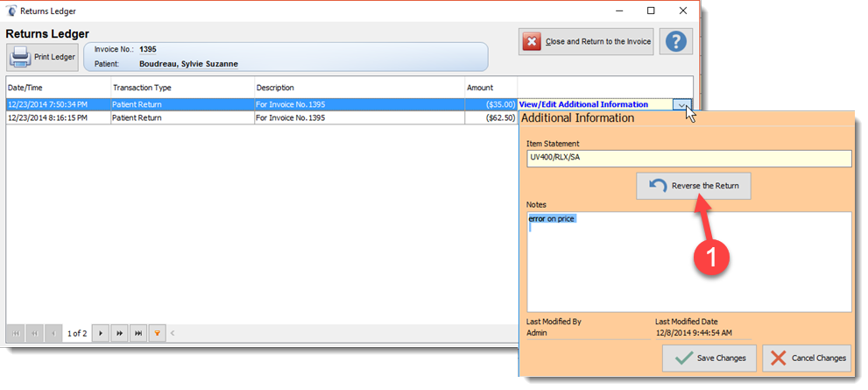Open the blue question mark help
This screenshot has width=868, height=390.
[x=676, y=41]
